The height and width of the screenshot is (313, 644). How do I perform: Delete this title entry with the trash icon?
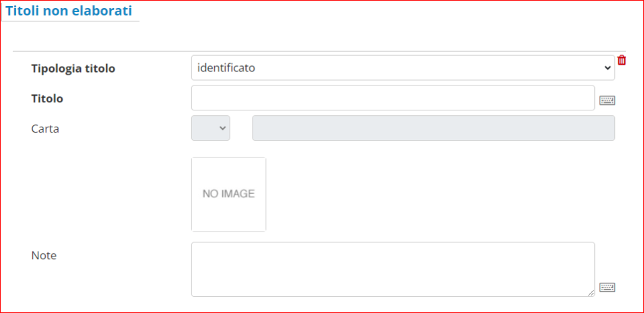622,61
